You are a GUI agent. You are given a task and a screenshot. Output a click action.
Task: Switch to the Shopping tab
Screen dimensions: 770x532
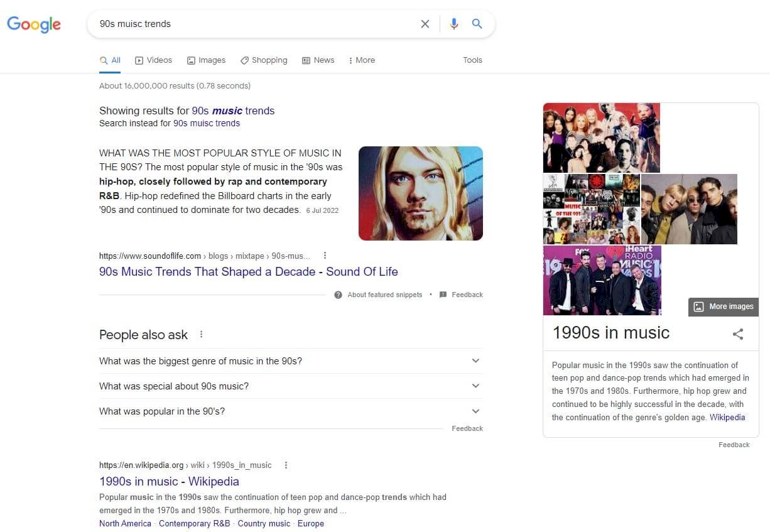click(x=264, y=60)
